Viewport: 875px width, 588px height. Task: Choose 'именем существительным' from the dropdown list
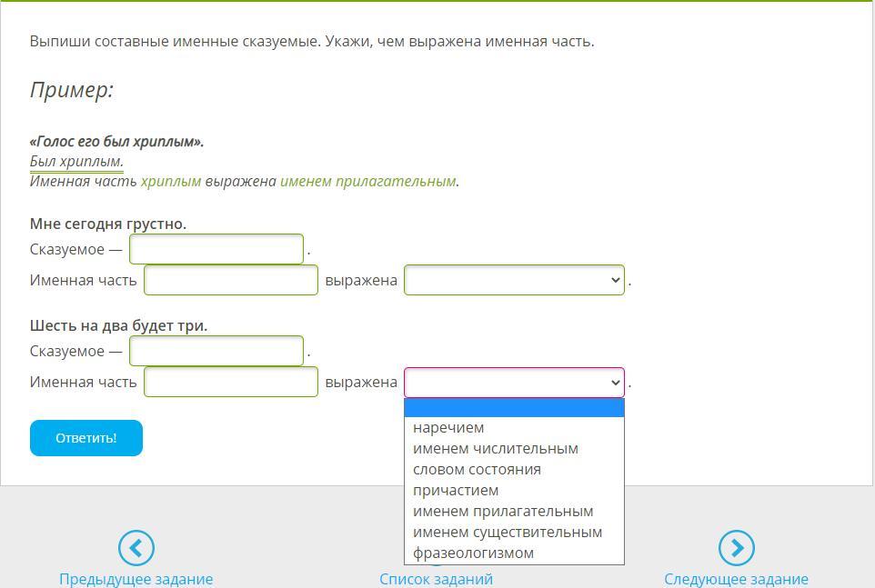click(514, 533)
